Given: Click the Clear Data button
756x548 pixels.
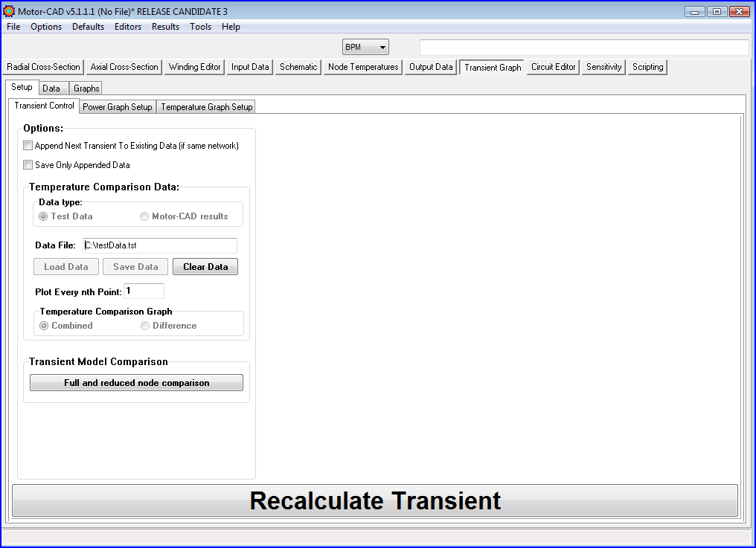Looking at the screenshot, I should tap(205, 266).
